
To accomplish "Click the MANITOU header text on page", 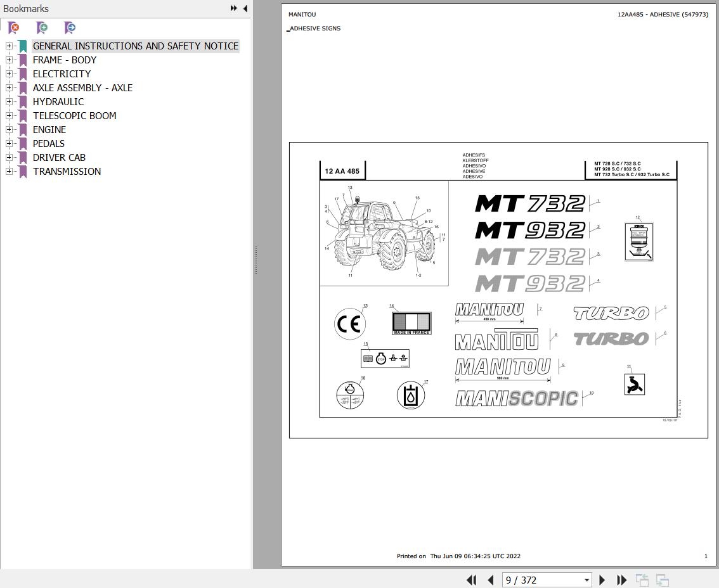I will [x=302, y=15].
